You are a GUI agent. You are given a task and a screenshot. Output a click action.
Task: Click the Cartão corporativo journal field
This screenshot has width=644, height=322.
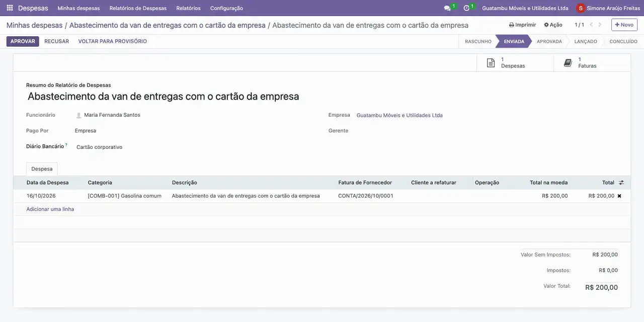pos(99,147)
